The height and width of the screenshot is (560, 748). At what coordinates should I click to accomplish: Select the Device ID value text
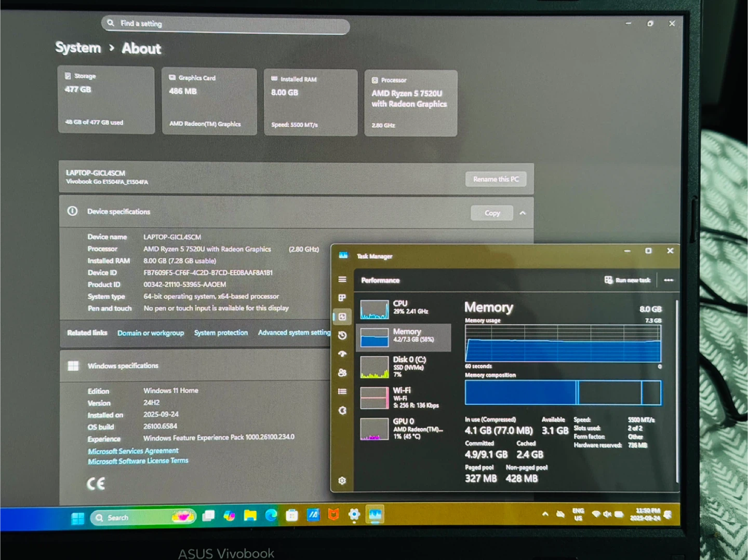(208, 272)
